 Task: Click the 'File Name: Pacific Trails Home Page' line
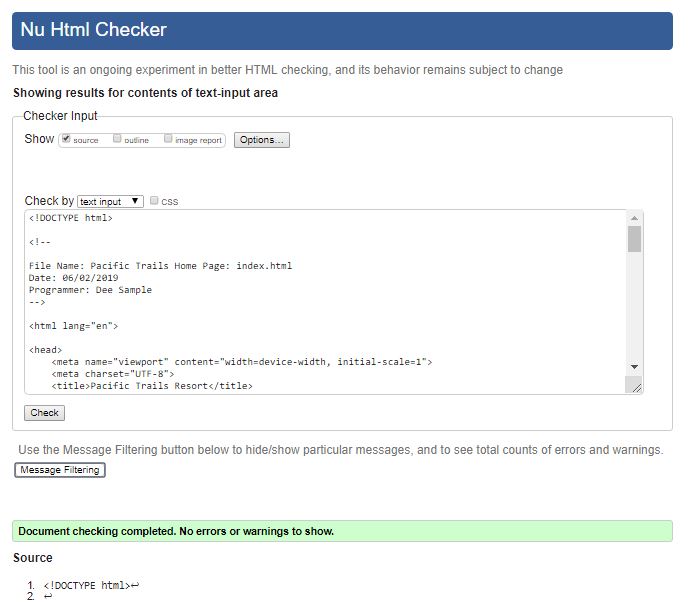click(160, 266)
